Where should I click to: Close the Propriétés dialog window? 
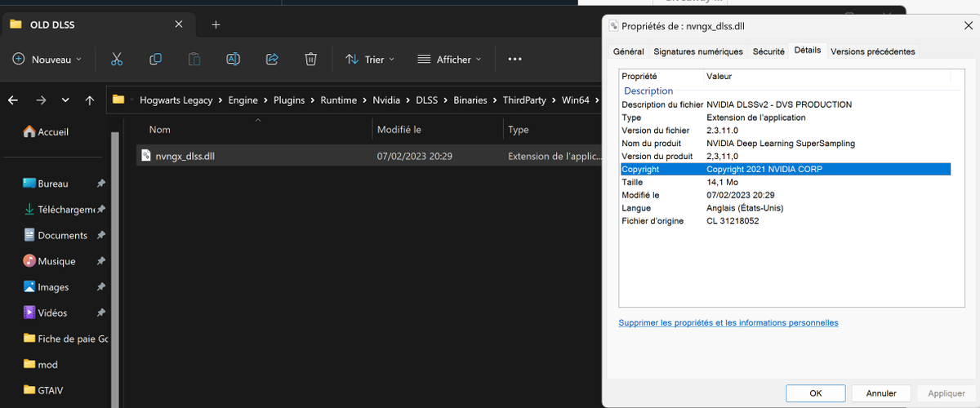(968, 26)
